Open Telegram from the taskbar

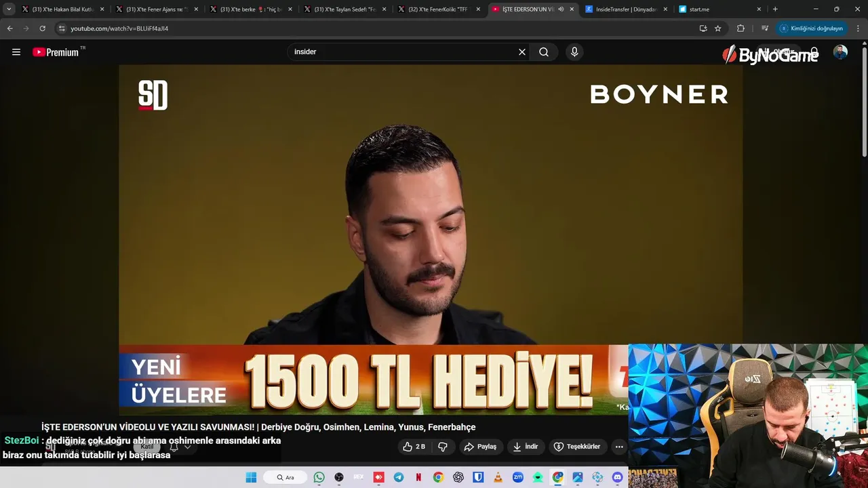tap(399, 477)
